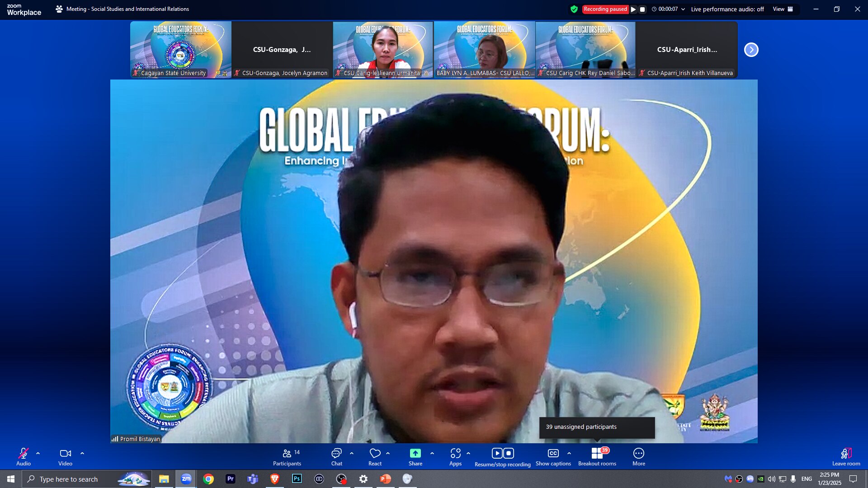This screenshot has width=868, height=488.
Task: Open Adobe Premiere Pro from taskbar
Action: click(x=231, y=479)
